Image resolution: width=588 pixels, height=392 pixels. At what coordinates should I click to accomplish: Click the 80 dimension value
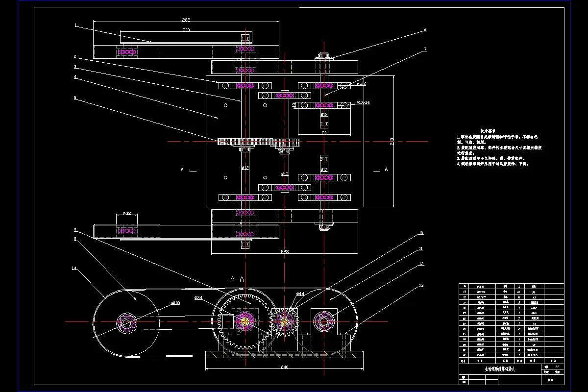pos(324,132)
